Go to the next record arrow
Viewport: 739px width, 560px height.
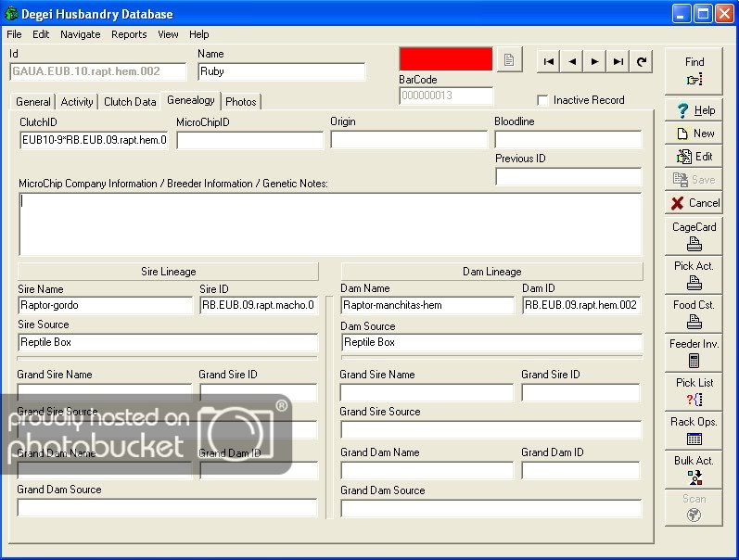(595, 61)
